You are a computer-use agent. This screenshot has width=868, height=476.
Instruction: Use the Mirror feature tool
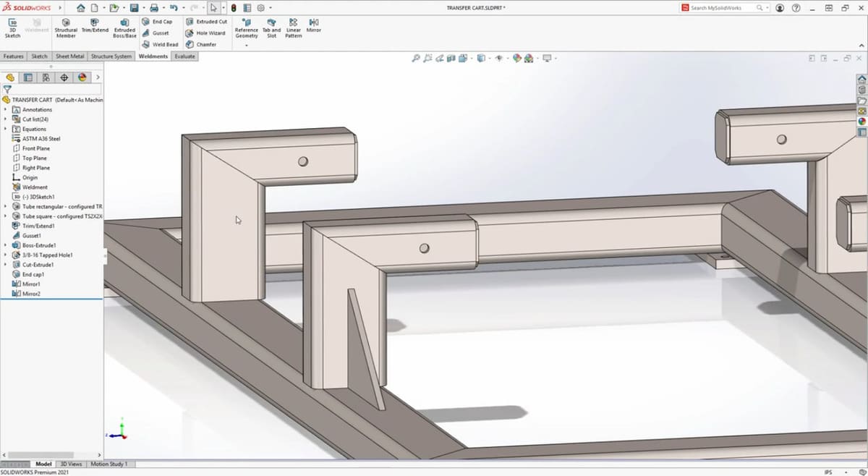[314, 25]
